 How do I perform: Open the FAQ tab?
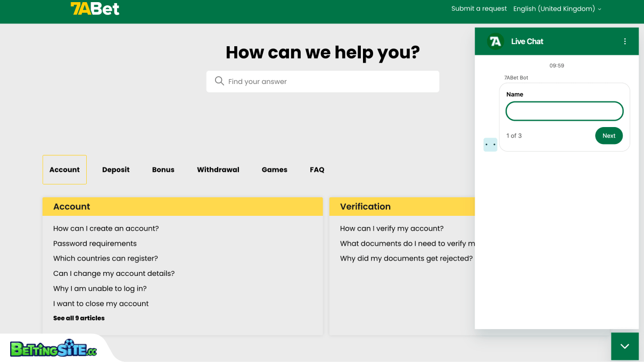(317, 169)
